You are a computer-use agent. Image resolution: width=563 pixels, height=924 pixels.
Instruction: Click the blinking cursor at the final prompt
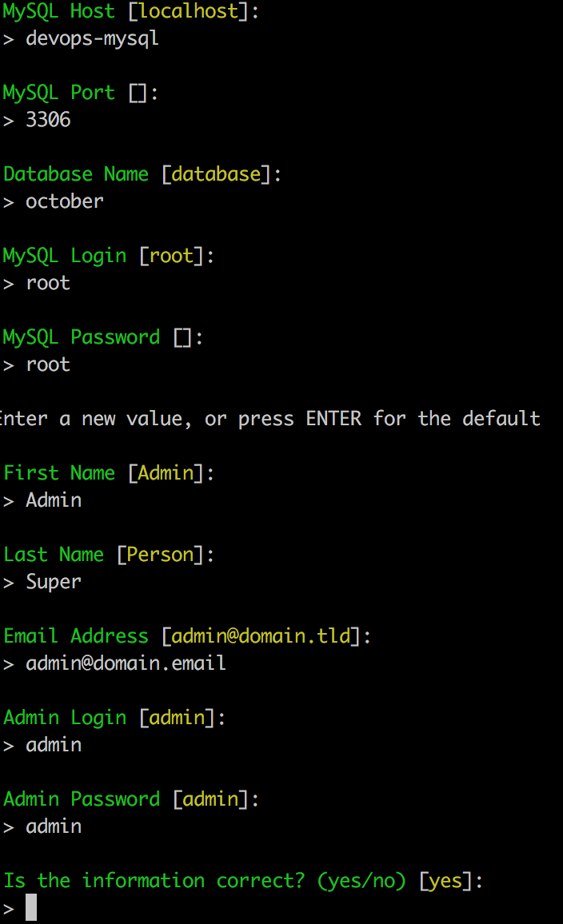(x=31, y=907)
